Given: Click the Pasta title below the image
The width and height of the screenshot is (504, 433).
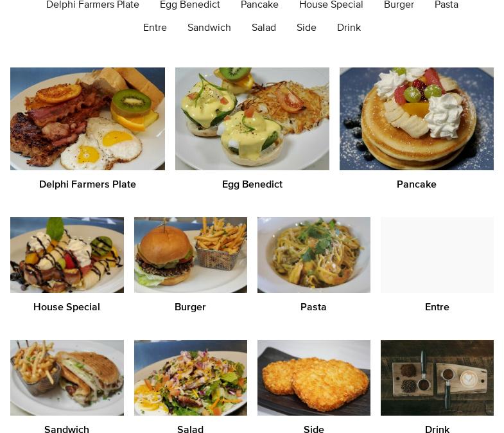Looking at the screenshot, I should coord(313,307).
